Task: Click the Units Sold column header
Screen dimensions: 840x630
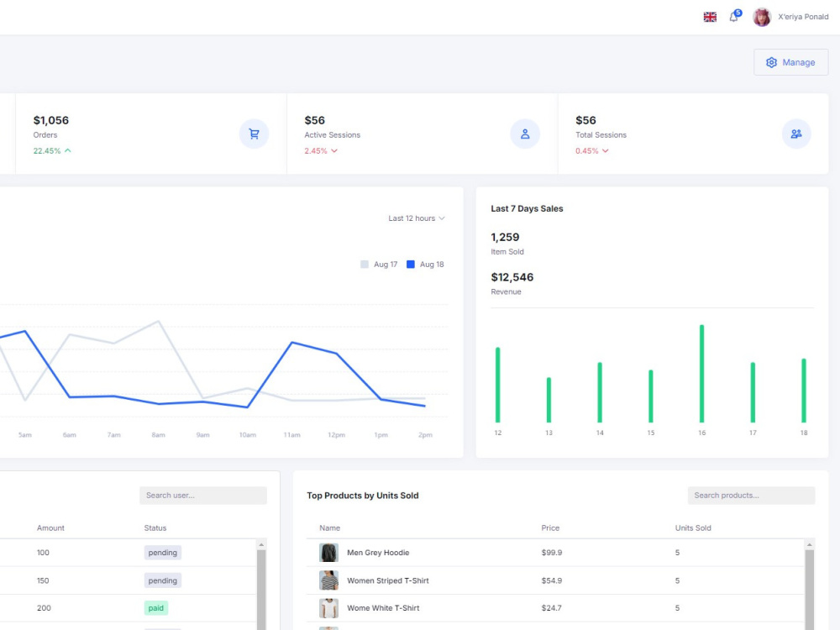Action: (x=693, y=528)
